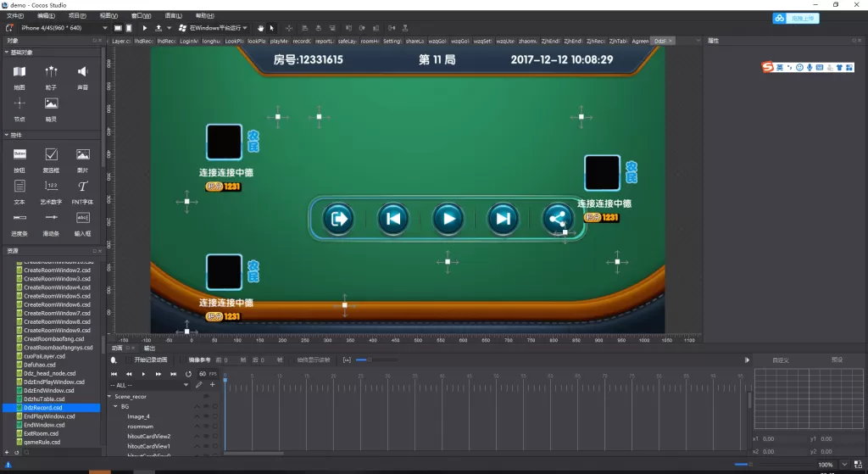Select the 滑动条 slider widget icon
Screen dimensions: 868x474
point(51,218)
